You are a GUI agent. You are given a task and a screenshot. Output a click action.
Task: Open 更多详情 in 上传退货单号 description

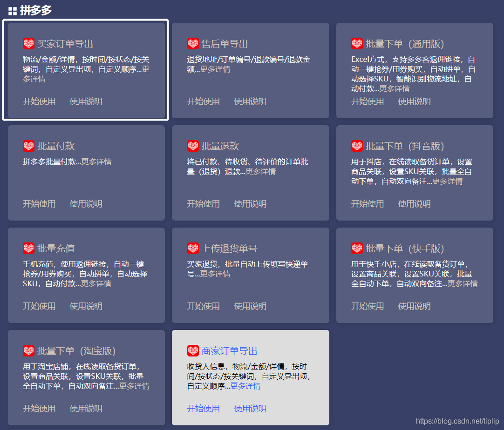point(215,274)
